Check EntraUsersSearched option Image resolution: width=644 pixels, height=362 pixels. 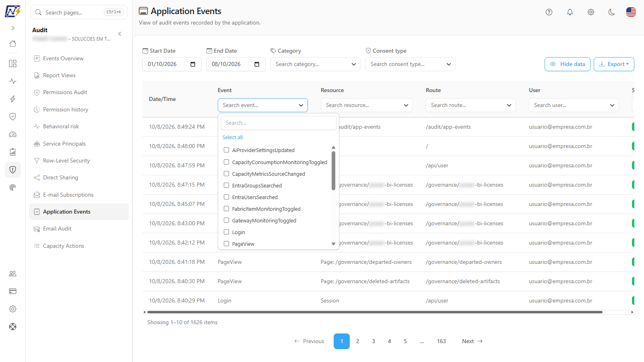tap(227, 197)
